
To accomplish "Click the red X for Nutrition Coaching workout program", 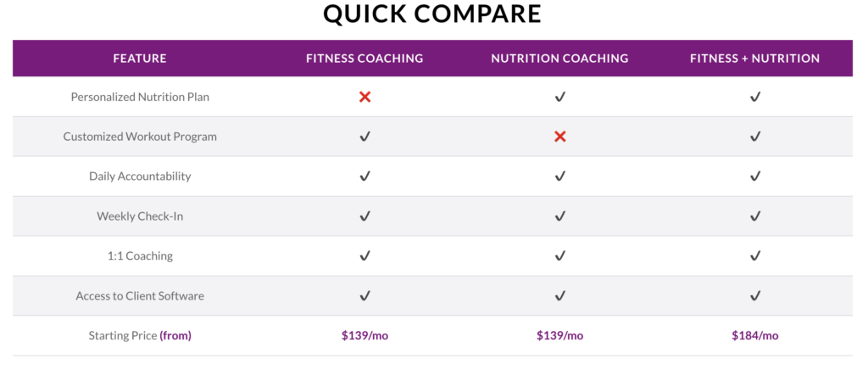I will (x=559, y=137).
